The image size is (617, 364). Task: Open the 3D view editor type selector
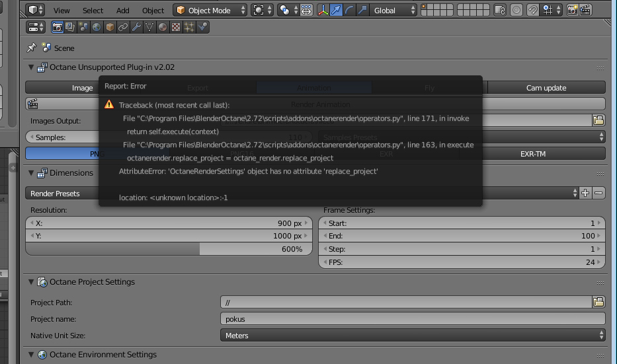pyautogui.click(x=36, y=10)
